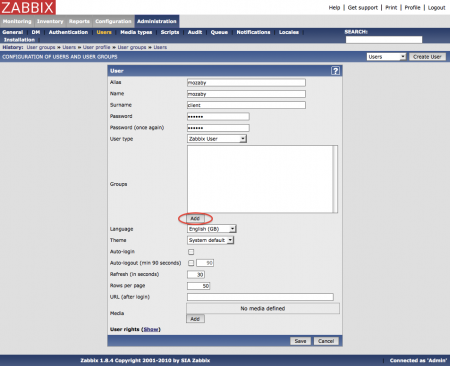This screenshot has height=366, width=450.
Task: Open the Help link
Action: [334, 7]
